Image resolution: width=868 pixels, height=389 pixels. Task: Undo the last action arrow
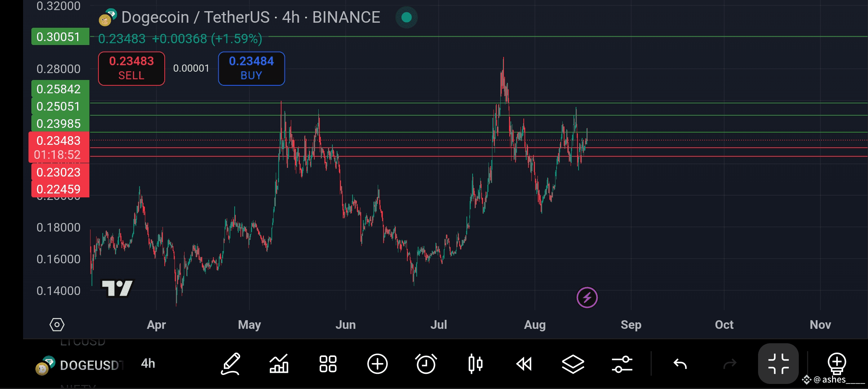pos(680,364)
